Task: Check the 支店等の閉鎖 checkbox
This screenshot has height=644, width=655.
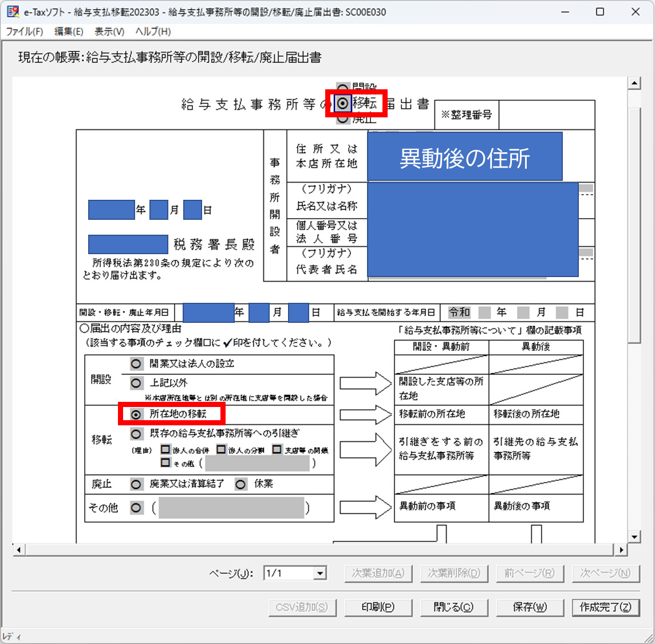Action: (277, 449)
